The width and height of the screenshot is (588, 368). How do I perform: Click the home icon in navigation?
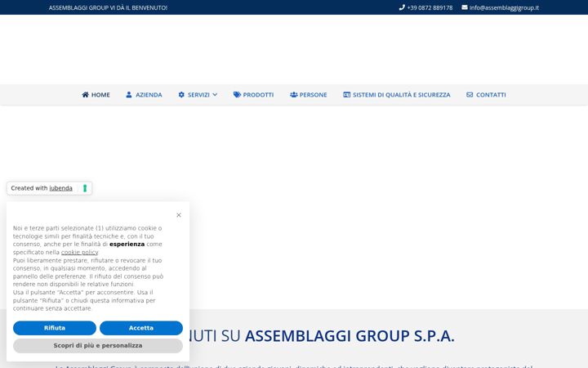pyautogui.click(x=85, y=95)
